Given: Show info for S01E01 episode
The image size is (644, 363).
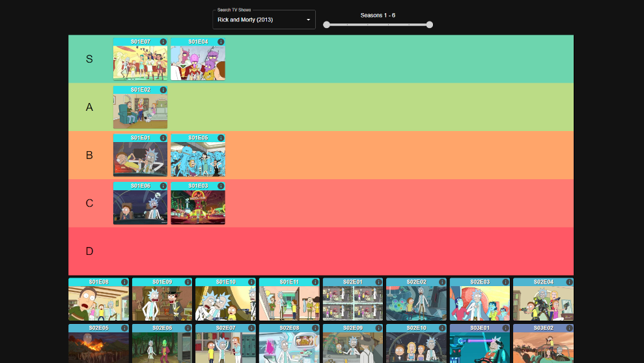Looking at the screenshot, I should [x=163, y=138].
